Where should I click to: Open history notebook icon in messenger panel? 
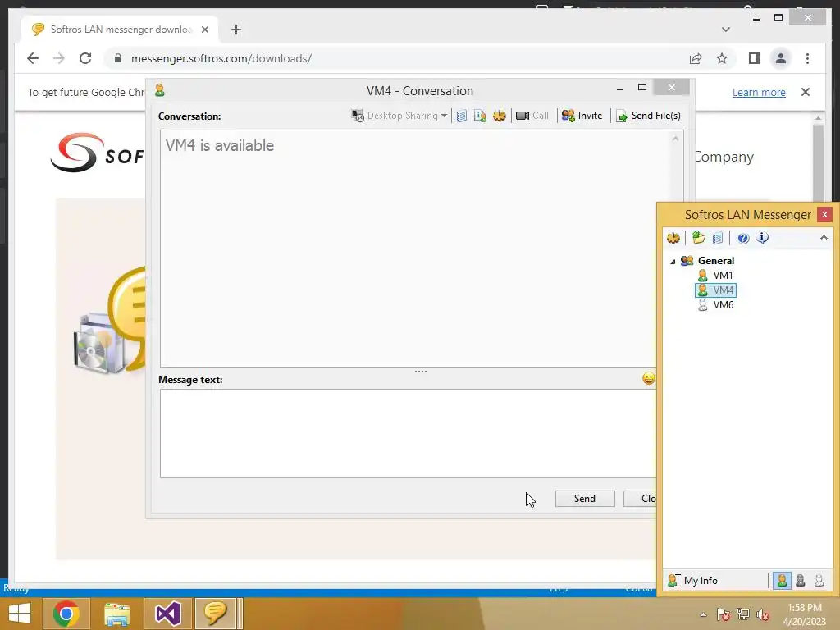(x=718, y=238)
